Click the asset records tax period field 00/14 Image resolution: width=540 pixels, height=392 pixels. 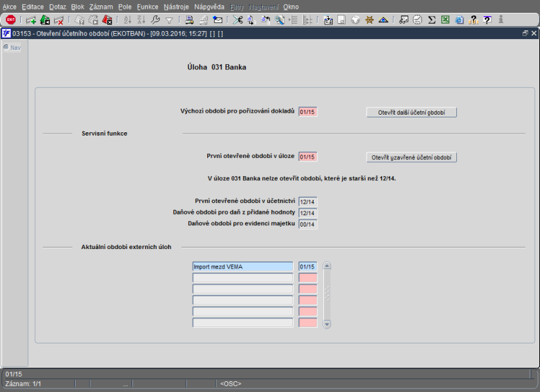click(x=308, y=225)
